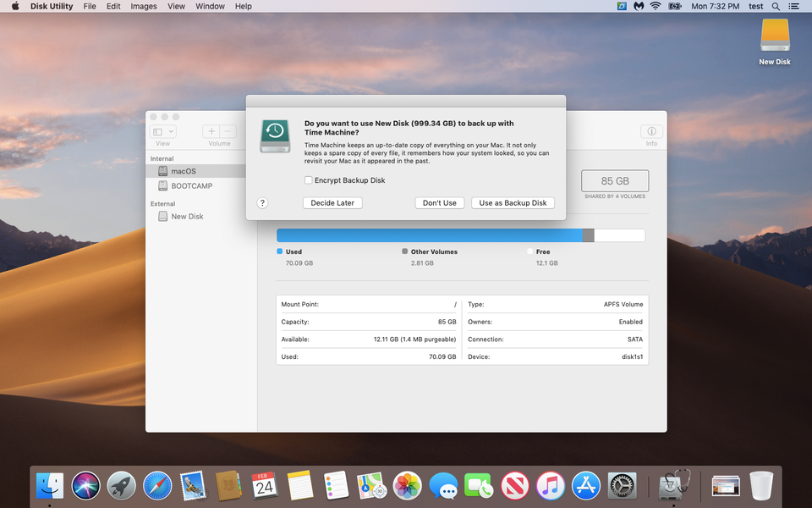The width and height of the screenshot is (812, 508).
Task: Open the Calendar app showing Feb 24
Action: 266,485
